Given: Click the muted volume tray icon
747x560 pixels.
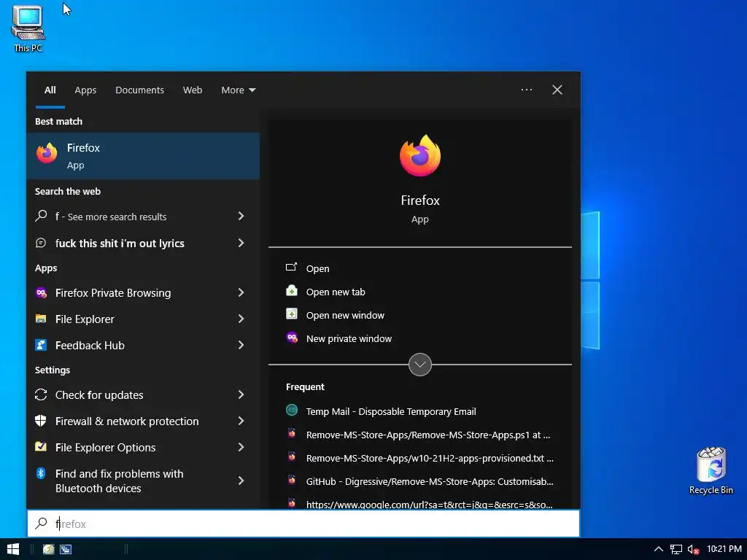Looking at the screenshot, I should [x=693, y=550].
